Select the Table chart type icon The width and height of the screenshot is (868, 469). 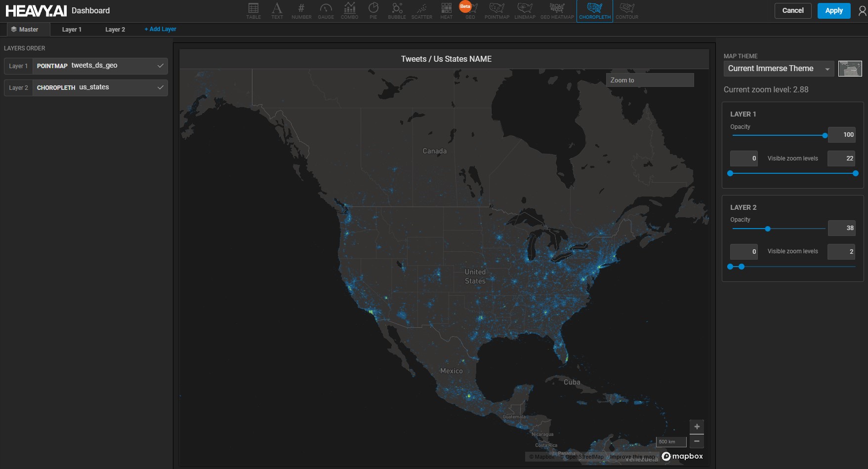click(x=253, y=10)
